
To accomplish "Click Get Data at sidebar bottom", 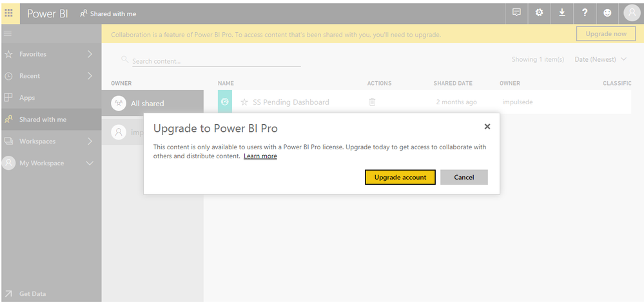I will pyautogui.click(x=52, y=294).
